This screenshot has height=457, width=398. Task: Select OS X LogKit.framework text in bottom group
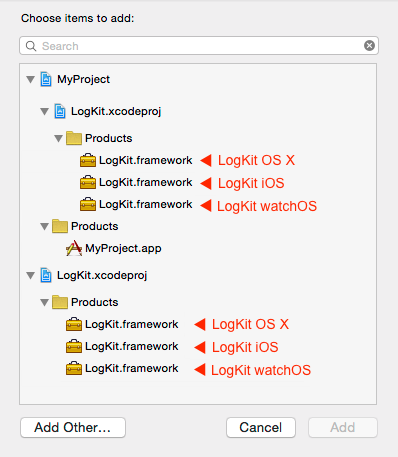point(132,324)
